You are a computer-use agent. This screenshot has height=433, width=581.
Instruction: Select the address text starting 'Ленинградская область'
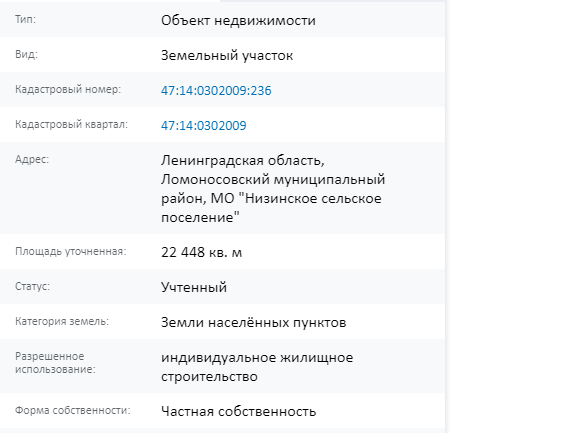coord(273,189)
